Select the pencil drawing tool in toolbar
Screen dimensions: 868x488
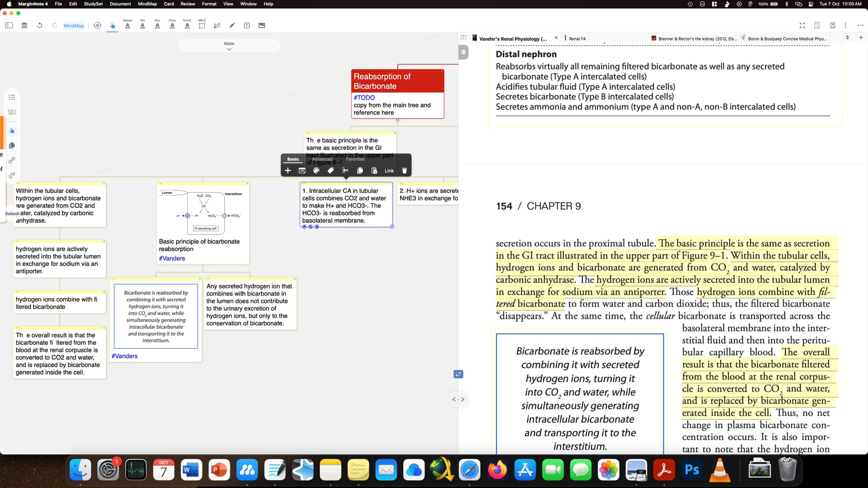point(232,25)
